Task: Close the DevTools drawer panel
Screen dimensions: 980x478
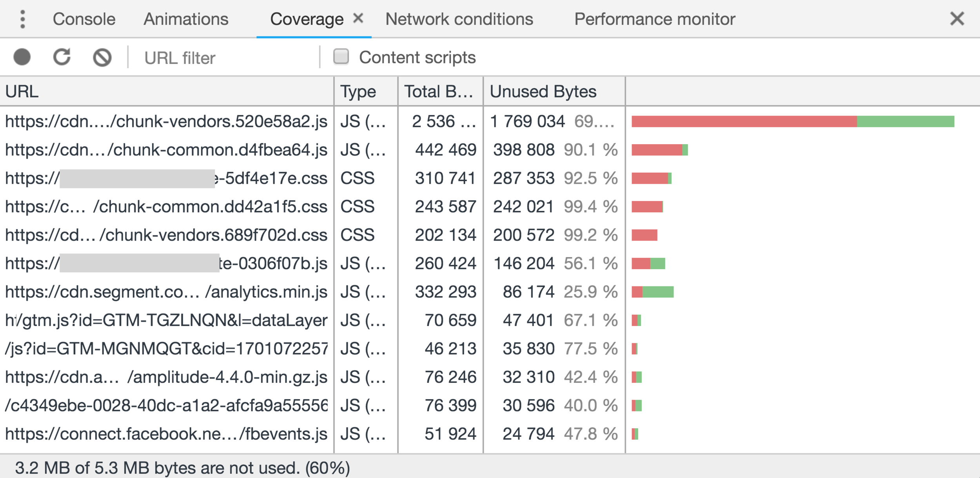Action: [957, 18]
